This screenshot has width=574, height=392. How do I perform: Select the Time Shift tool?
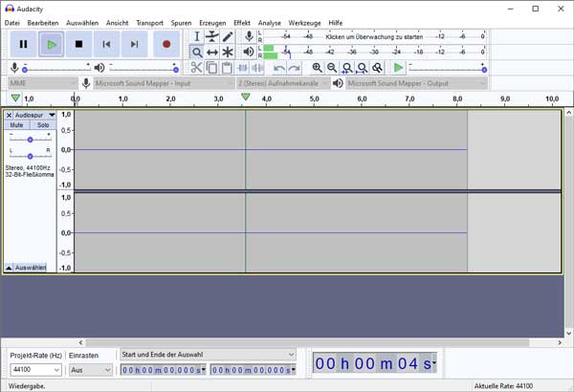tap(212, 53)
